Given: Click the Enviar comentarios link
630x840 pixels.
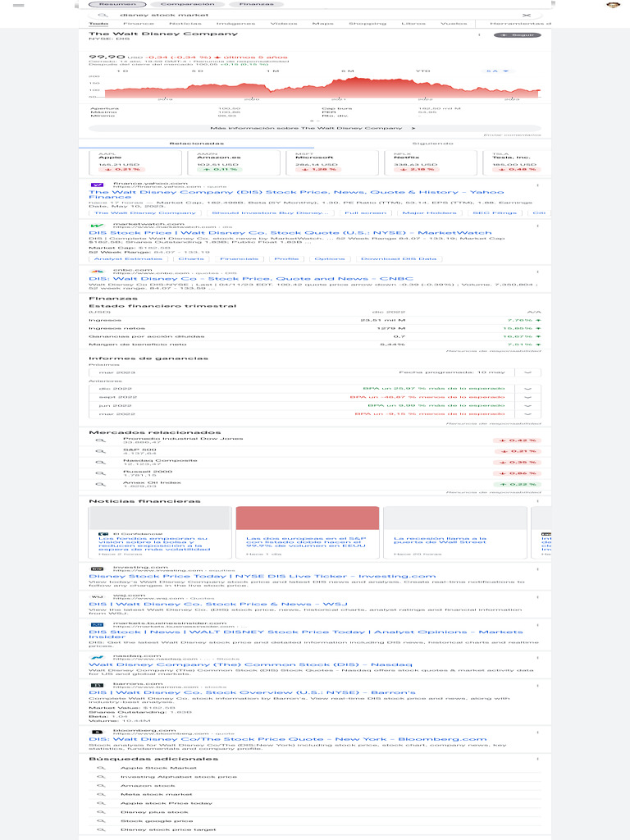Looking at the screenshot, I should (512, 135).
